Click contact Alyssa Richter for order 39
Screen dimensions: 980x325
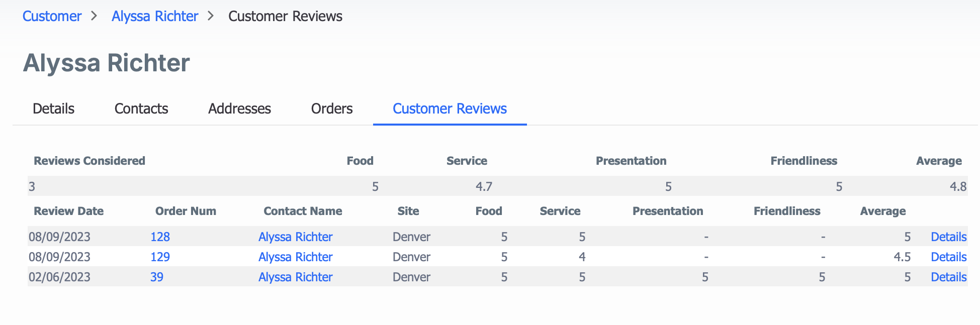pos(295,277)
